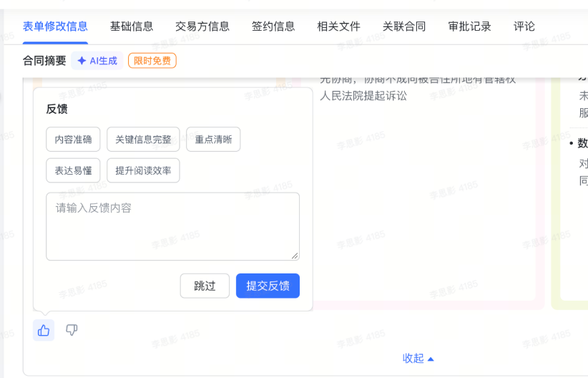This screenshot has width=588, height=378.
Task: Click the AI生成 sparkle button
Action: (x=97, y=61)
